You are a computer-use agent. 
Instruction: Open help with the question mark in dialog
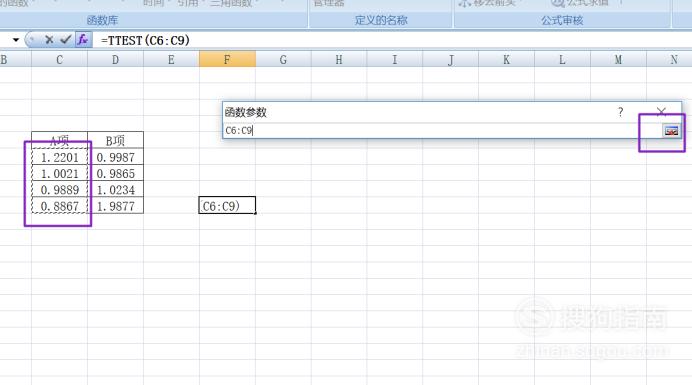tap(621, 112)
